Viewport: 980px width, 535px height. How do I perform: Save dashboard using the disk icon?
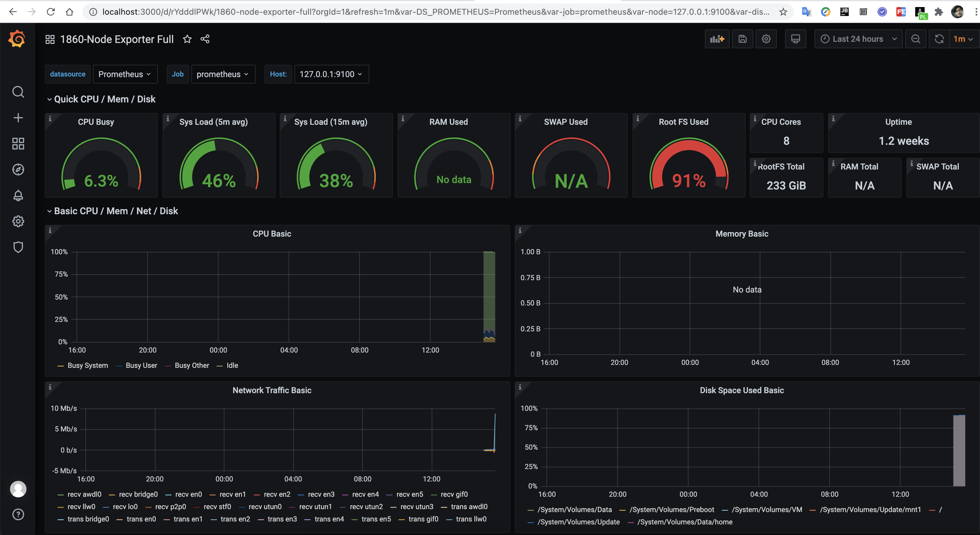pos(742,39)
